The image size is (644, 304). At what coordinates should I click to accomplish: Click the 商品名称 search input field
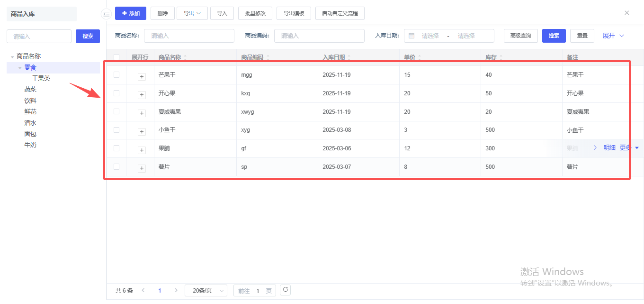pos(189,36)
